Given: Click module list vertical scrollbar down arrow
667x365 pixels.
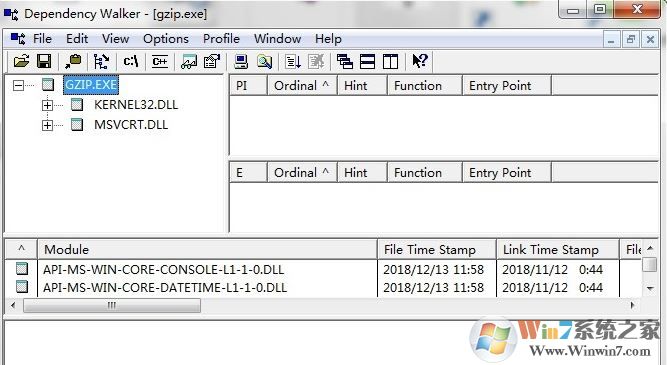Looking at the screenshot, I should click(x=650, y=288).
